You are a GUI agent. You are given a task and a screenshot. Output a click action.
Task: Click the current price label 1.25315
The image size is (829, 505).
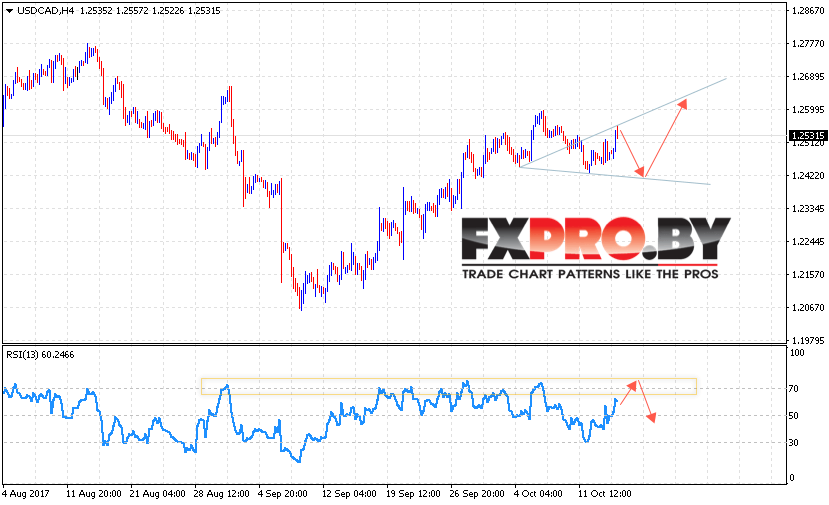[808, 136]
